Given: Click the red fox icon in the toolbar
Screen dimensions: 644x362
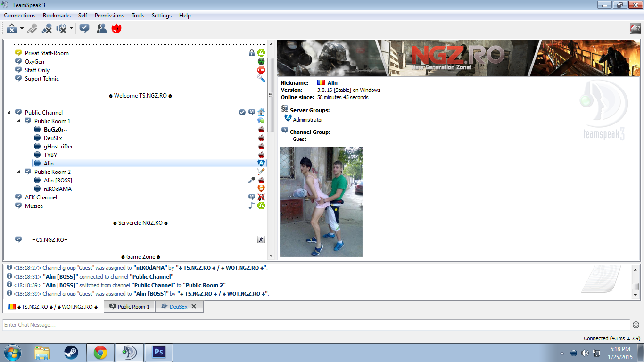Looking at the screenshot, I should pyautogui.click(x=116, y=29).
